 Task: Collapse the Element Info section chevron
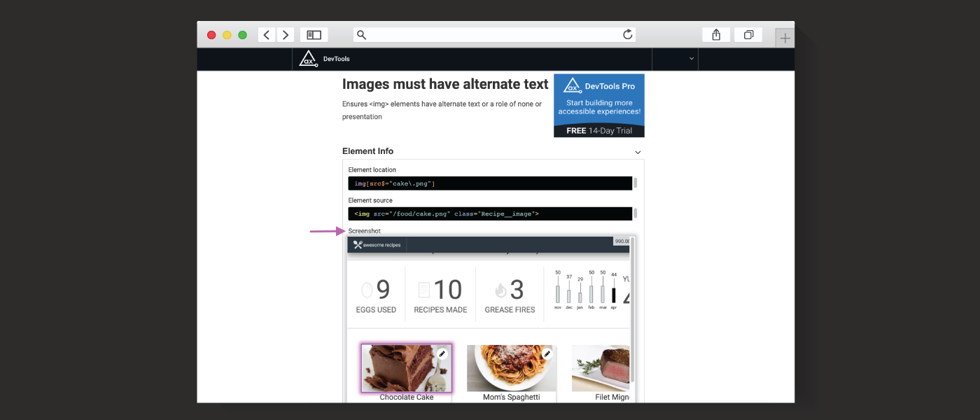point(638,151)
